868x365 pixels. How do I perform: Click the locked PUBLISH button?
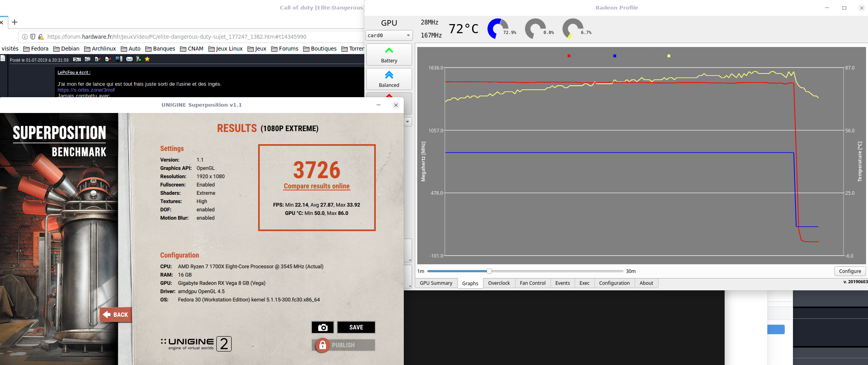(x=343, y=345)
